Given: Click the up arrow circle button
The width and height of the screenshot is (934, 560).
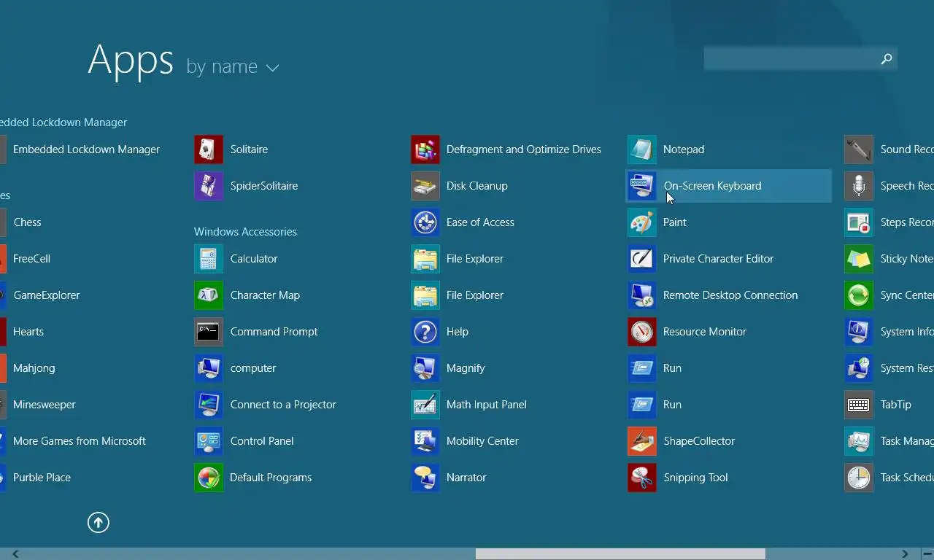Looking at the screenshot, I should (99, 522).
